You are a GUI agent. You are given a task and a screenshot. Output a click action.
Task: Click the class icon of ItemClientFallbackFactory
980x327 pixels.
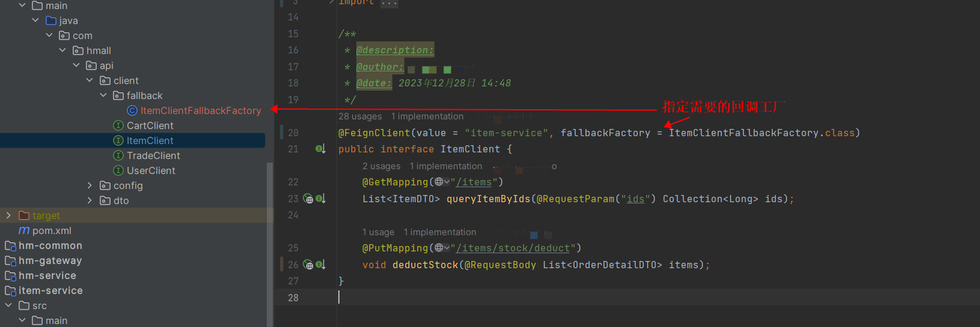[132, 110]
